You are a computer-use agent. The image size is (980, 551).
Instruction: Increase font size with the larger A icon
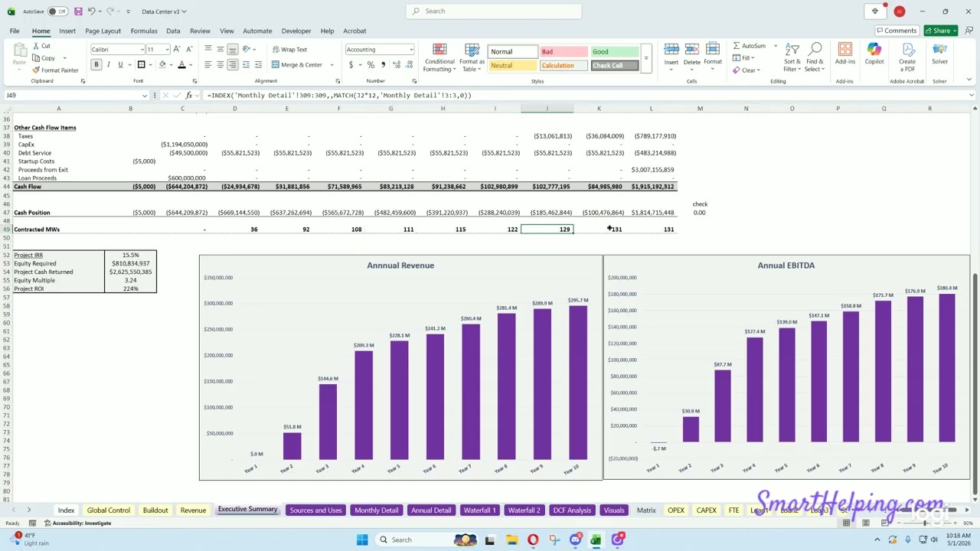178,49
